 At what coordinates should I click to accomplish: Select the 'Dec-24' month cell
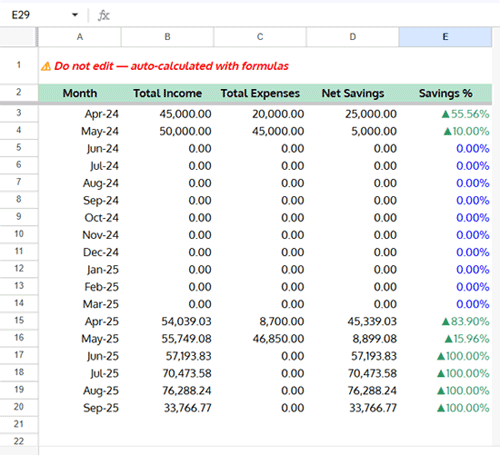(x=80, y=252)
